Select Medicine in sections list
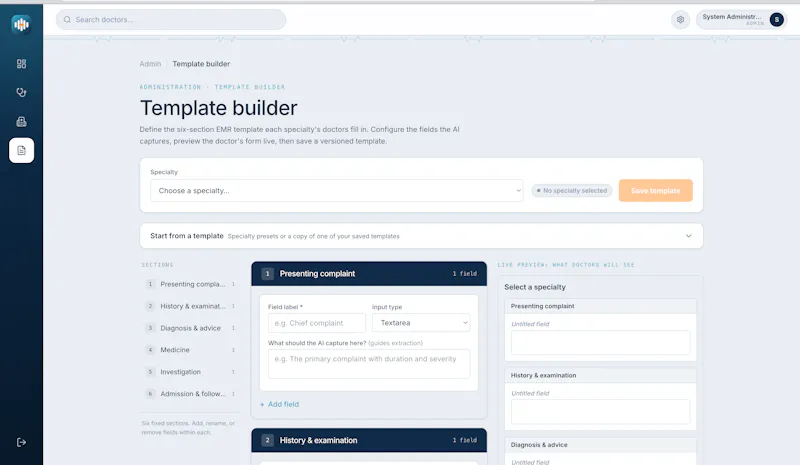 [191, 350]
